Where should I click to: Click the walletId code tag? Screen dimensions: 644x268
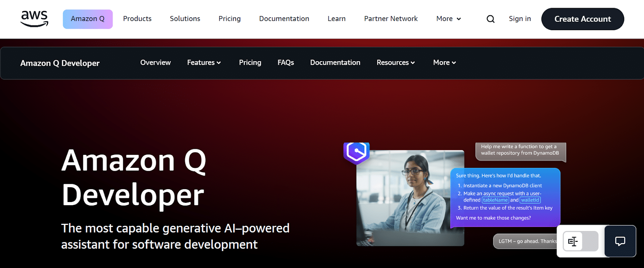[530, 200]
